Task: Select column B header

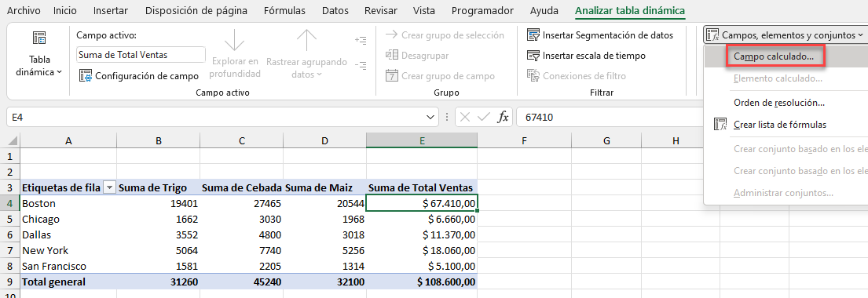Action: point(159,141)
